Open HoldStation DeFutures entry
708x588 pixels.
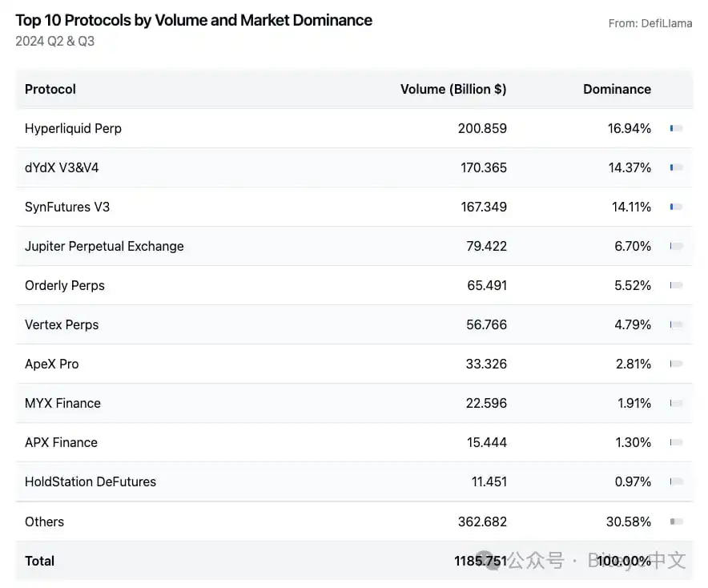pyautogui.click(x=91, y=481)
